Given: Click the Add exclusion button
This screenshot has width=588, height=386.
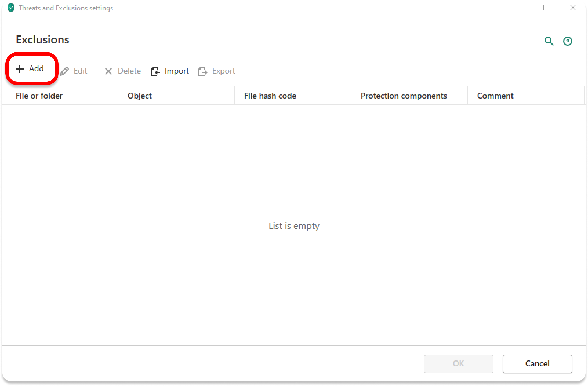Looking at the screenshot, I should [x=30, y=69].
